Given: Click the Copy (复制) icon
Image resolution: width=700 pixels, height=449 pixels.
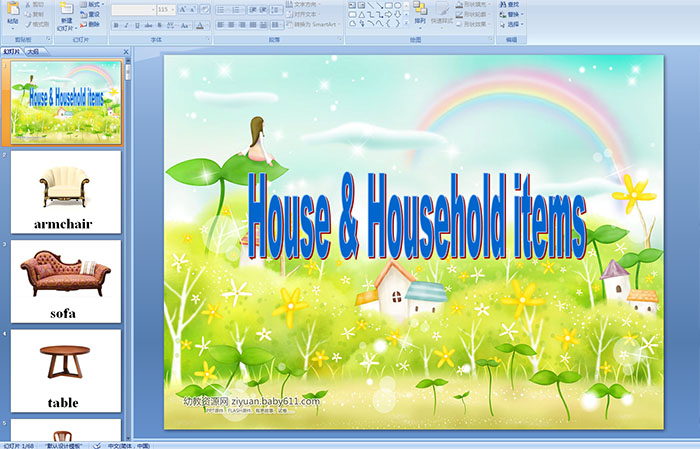Looking at the screenshot, I should click(28, 14).
